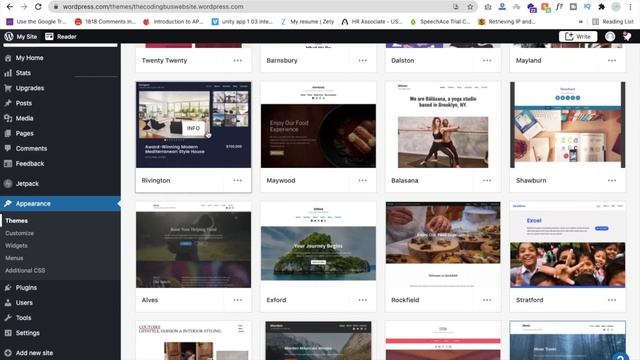Viewport: 640px width, 360px height.
Task: Show more bookmarks via overflow chevron
Action: pyautogui.click(x=580, y=22)
